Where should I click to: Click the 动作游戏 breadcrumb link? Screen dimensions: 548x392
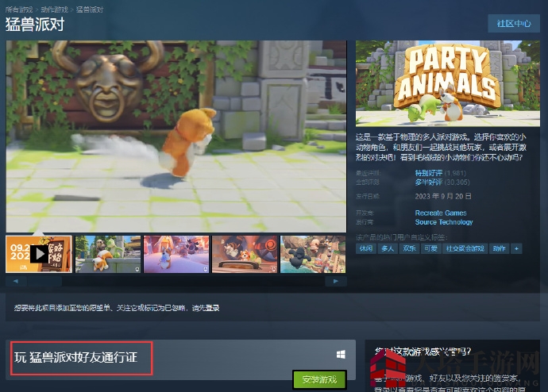pos(54,10)
